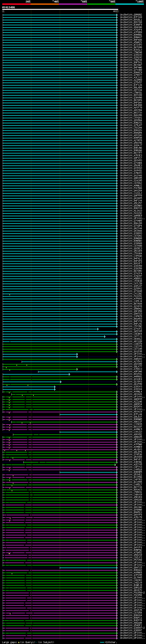This screenshot has width=146, height=644.
Task: Click label UniRef100_A4RU00
Action: click(x=131, y=359)
